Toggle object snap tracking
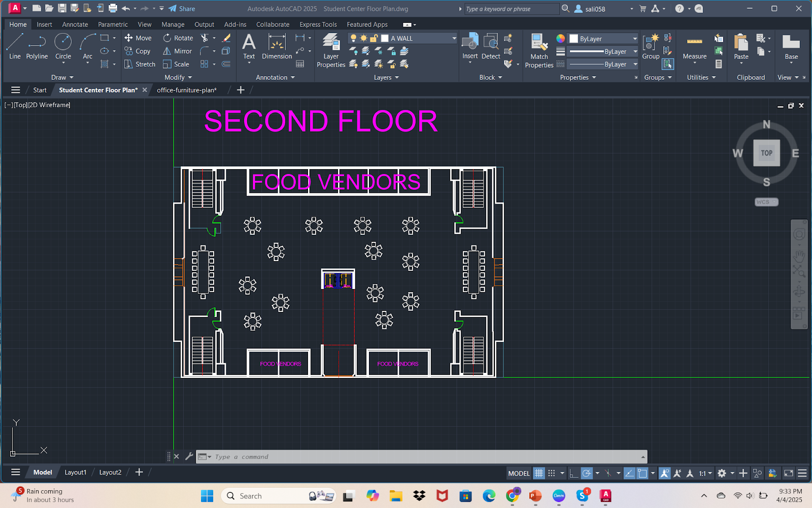 [629, 473]
